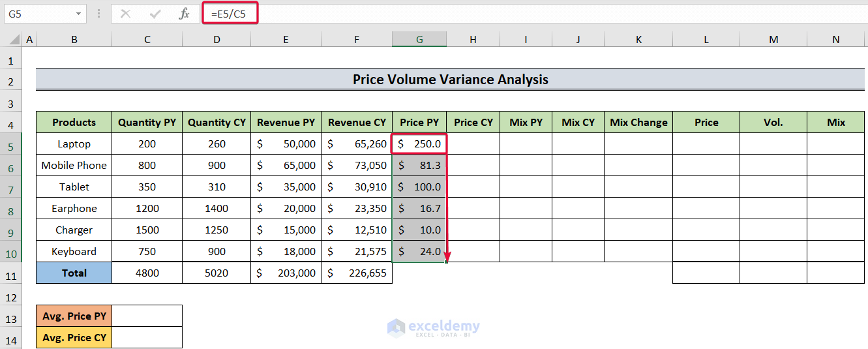The width and height of the screenshot is (868, 349).
Task: Select the Mobile Phone product cell
Action: point(74,165)
